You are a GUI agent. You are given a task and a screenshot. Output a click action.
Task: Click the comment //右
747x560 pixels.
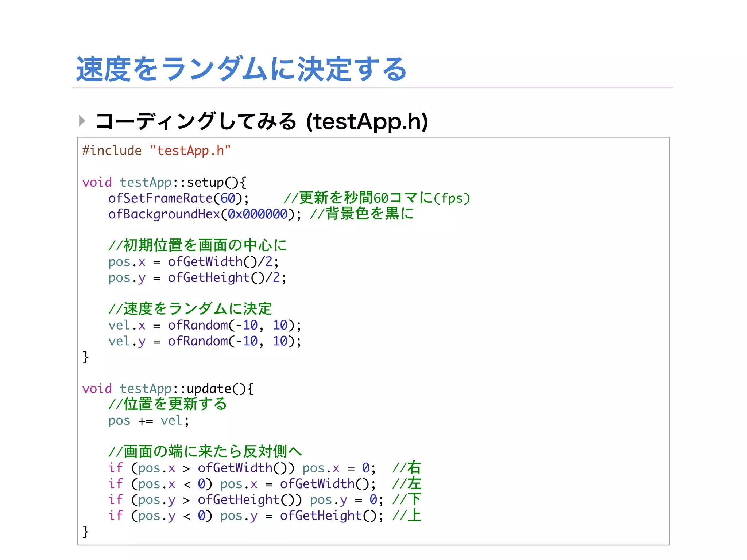click(407, 468)
